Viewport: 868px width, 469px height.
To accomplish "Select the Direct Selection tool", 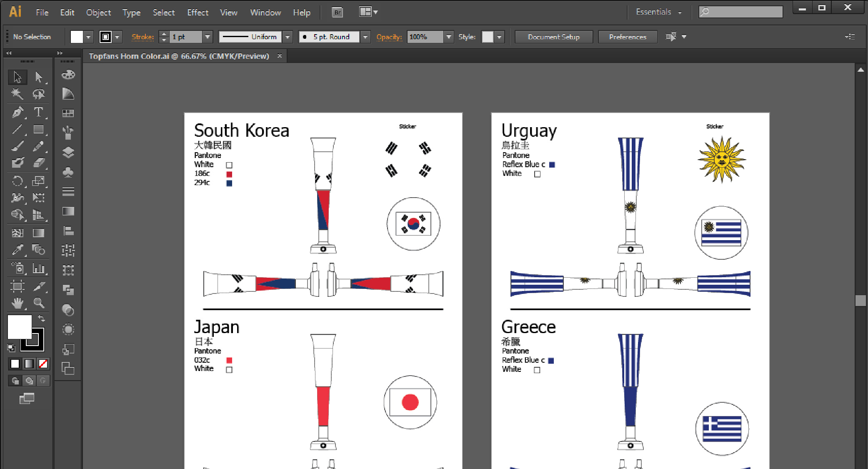I will (39, 77).
